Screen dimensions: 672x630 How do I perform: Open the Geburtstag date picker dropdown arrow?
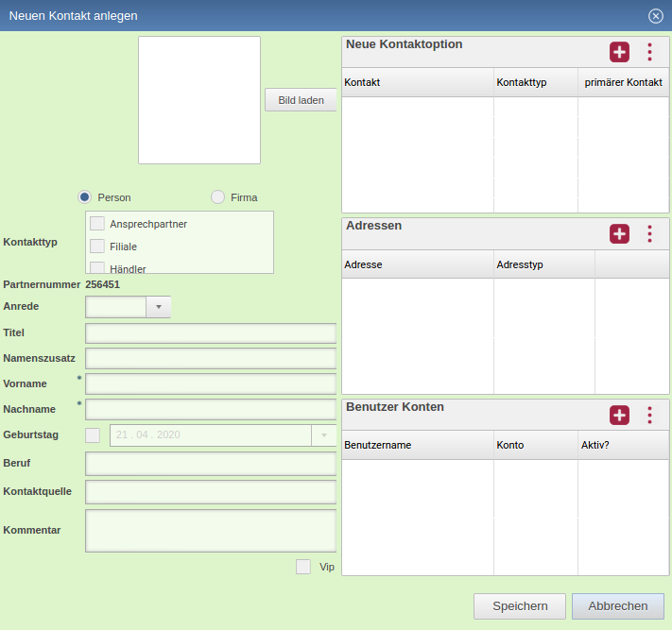point(323,434)
